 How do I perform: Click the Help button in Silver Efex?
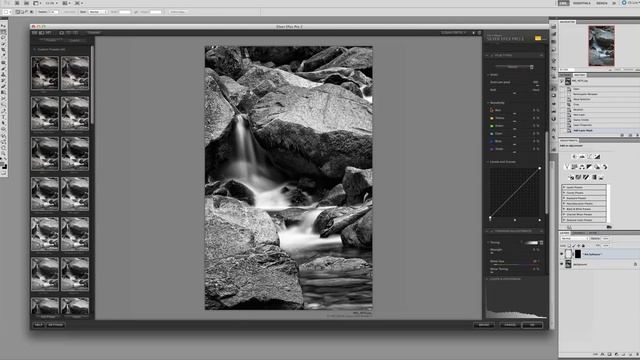tap(38, 325)
